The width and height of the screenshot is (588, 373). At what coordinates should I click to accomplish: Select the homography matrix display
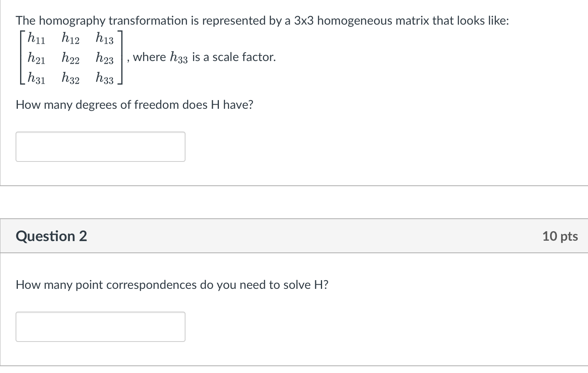point(70,58)
